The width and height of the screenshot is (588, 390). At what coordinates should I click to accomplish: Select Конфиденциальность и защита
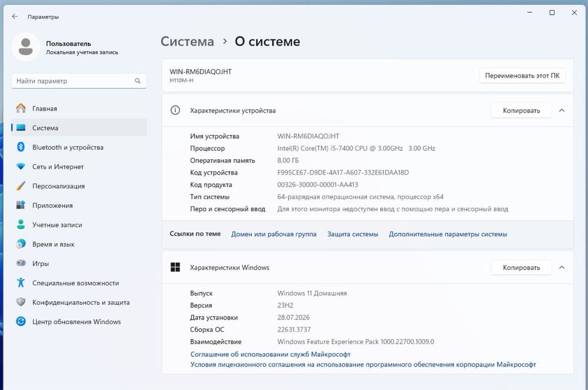[79, 302]
